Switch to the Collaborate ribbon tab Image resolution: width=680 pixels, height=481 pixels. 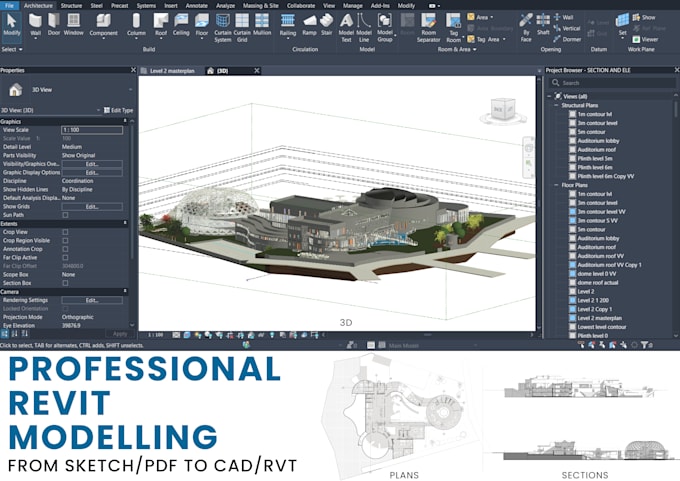301,6
